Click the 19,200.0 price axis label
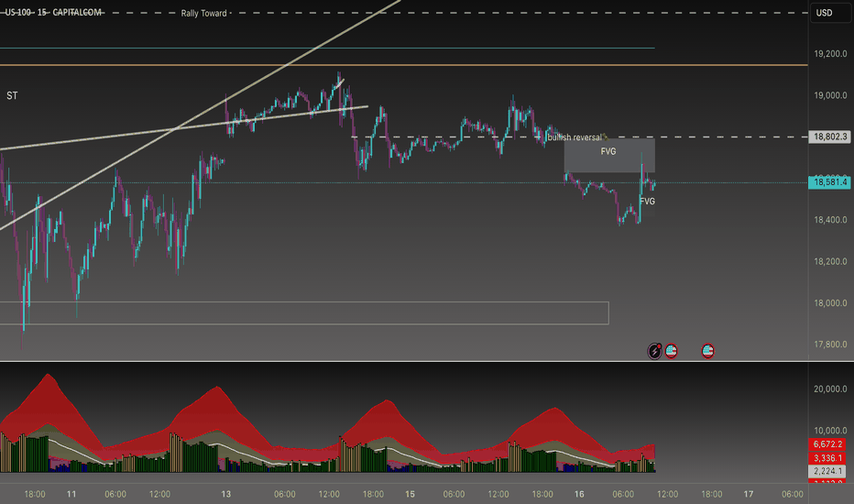 tap(830, 54)
